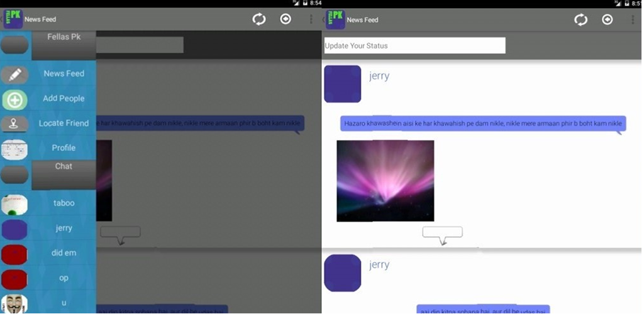Tap the dimmed comment bubble in left screen
644x314 pixels.
tap(120, 235)
